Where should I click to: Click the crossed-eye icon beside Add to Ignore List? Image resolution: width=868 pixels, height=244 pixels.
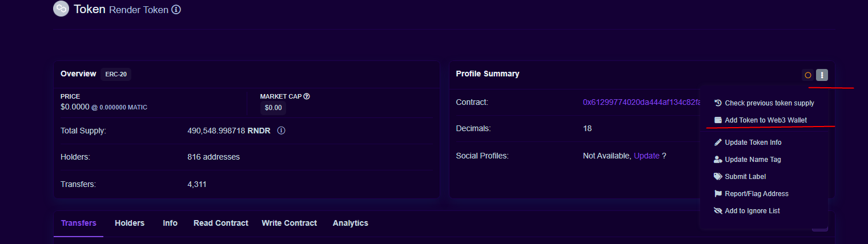click(718, 211)
